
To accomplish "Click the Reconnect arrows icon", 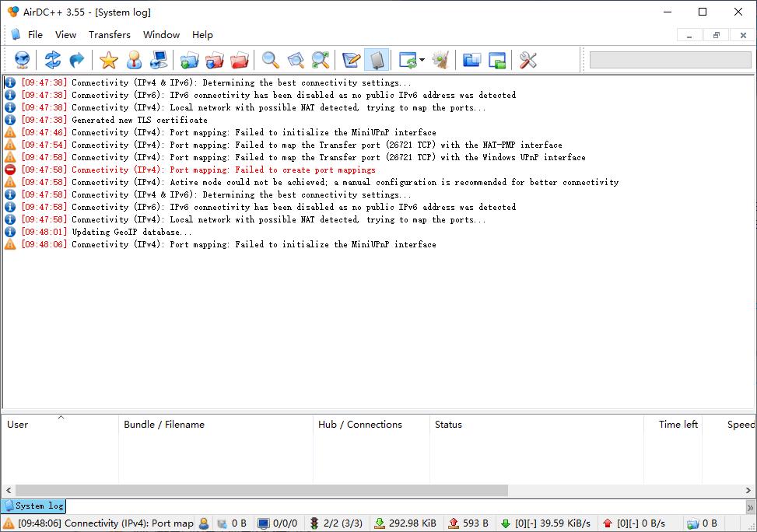I will click(x=52, y=60).
